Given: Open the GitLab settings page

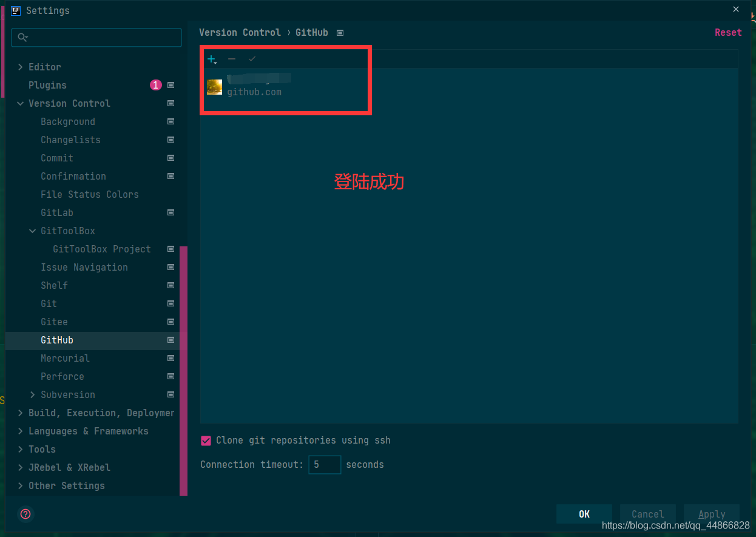Looking at the screenshot, I should 57,213.
